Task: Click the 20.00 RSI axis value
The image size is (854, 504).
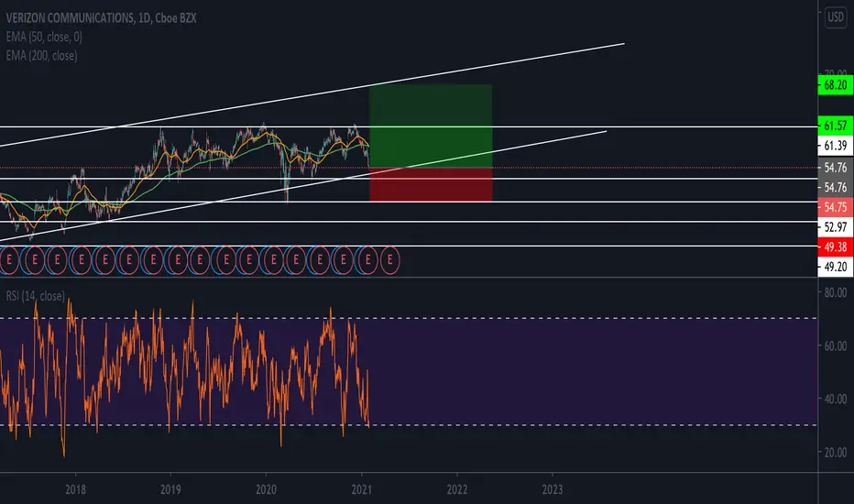Action: pos(836,453)
